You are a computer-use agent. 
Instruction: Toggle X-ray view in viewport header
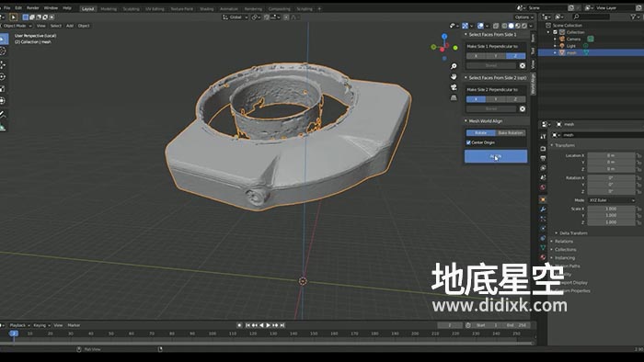(496, 26)
